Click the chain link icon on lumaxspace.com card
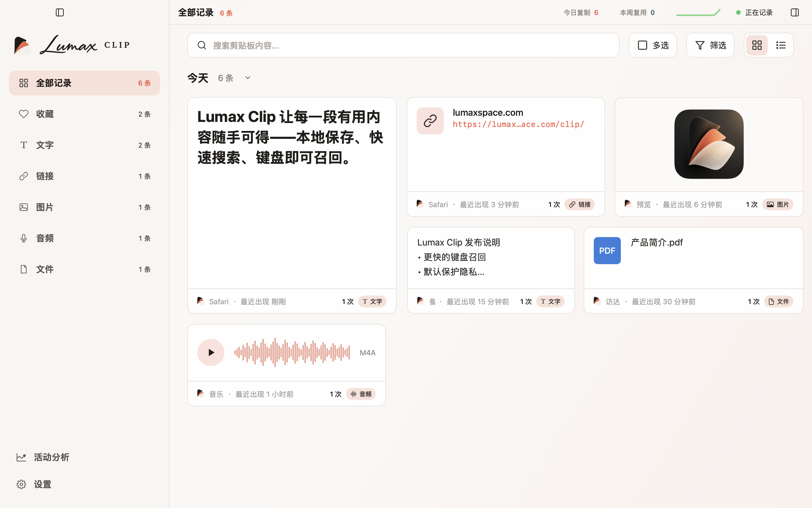This screenshot has height=508, width=812. pos(430,121)
